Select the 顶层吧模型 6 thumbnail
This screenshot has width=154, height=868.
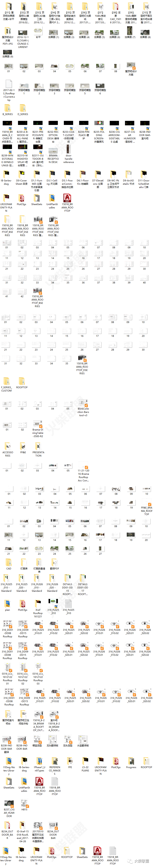(x=100, y=89)
